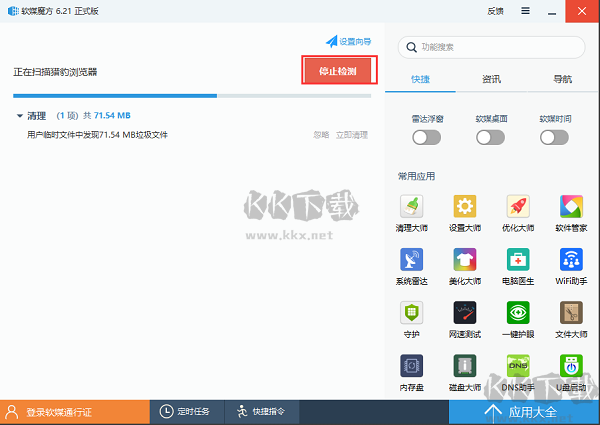Click 忽略 for temp files
The width and height of the screenshot is (600, 425).
tap(321, 135)
